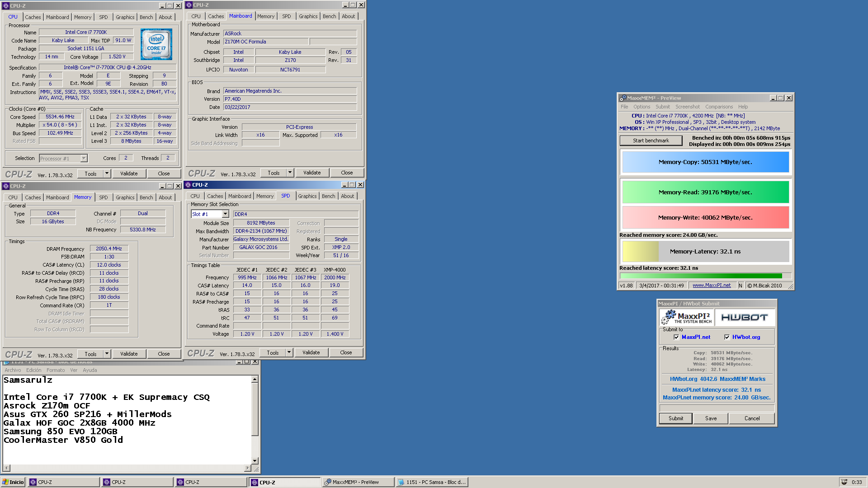This screenshot has width=868, height=488.
Task: Open the Slot #1 memory slot dropdown
Action: 225,214
